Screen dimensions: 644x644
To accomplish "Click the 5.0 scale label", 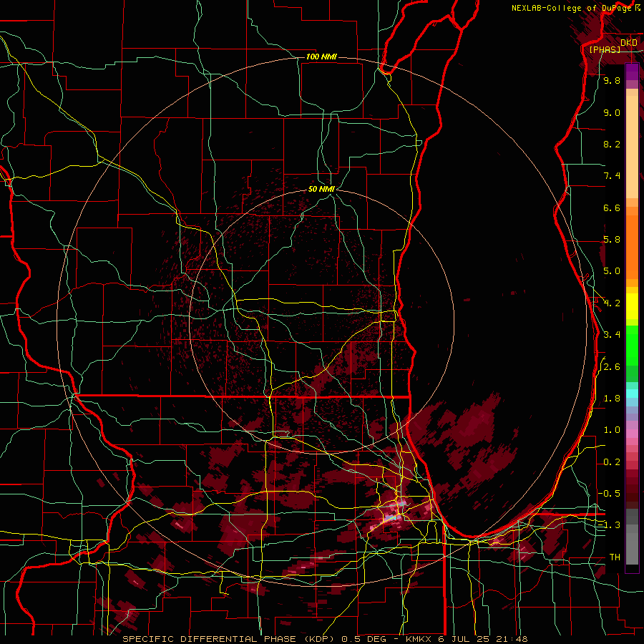I will coord(612,271).
